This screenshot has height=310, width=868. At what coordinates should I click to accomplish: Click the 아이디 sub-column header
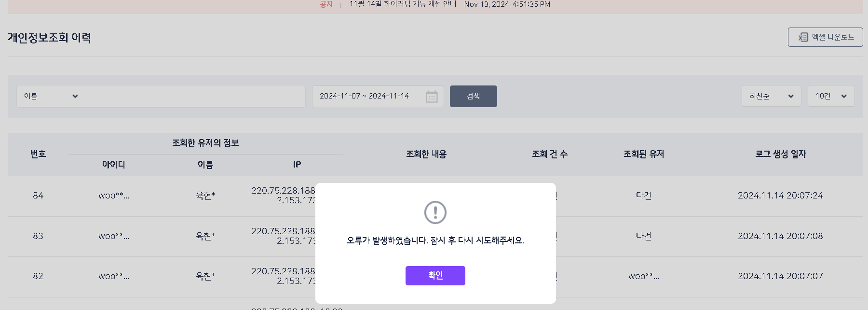[113, 165]
